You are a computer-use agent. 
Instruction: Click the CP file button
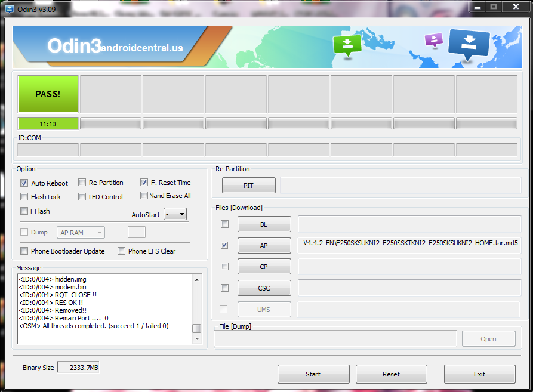264,267
